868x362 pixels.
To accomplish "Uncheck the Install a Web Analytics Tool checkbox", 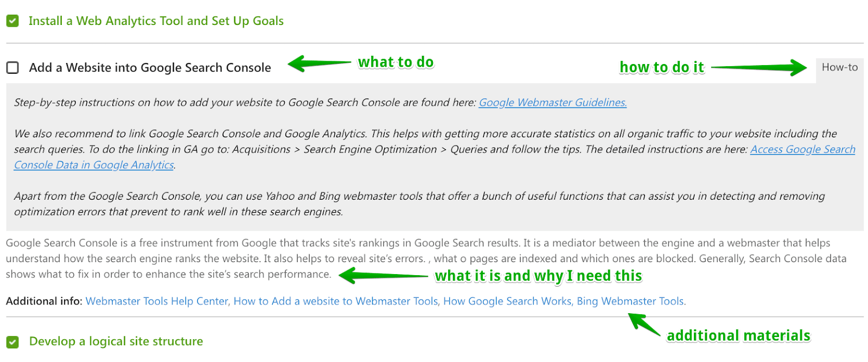I will pyautogui.click(x=12, y=21).
